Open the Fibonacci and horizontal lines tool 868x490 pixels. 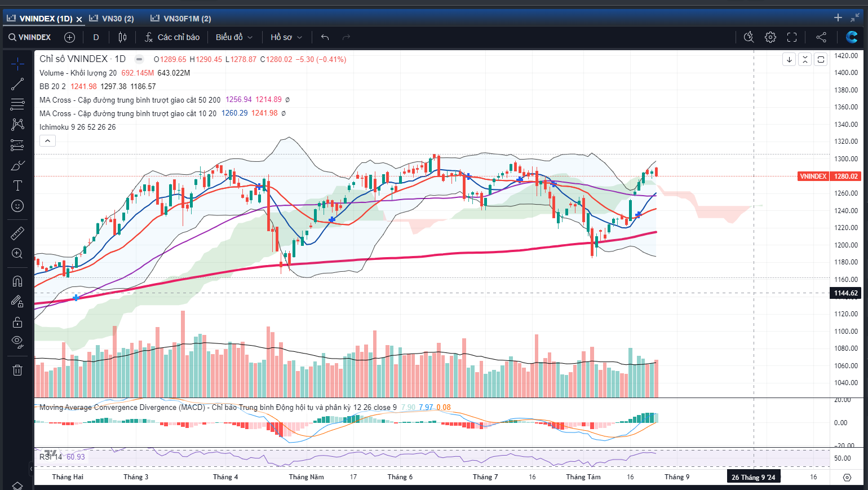coord(17,104)
